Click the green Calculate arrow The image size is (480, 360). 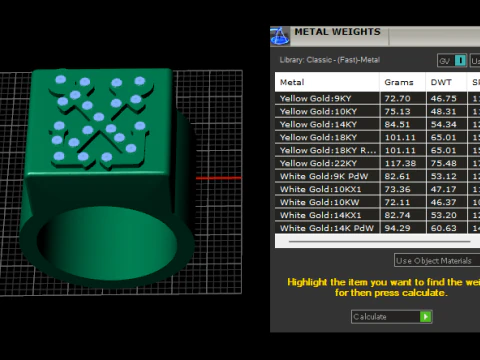point(425,317)
